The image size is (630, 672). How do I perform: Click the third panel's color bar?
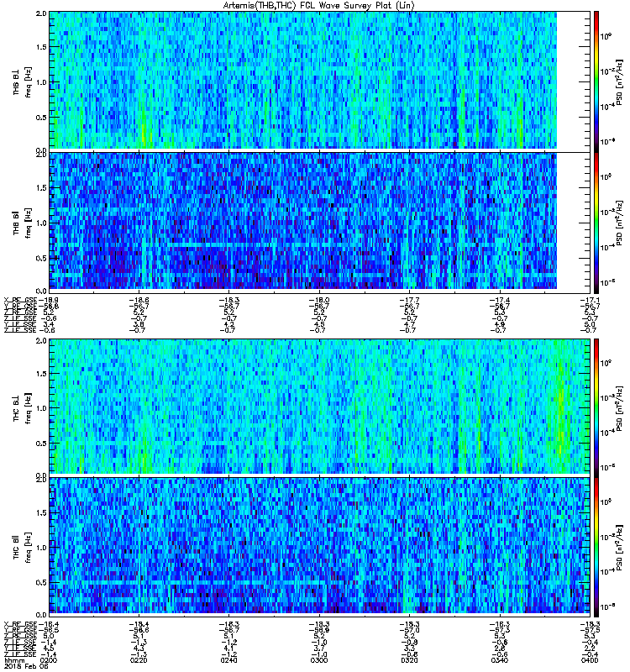(x=596, y=407)
